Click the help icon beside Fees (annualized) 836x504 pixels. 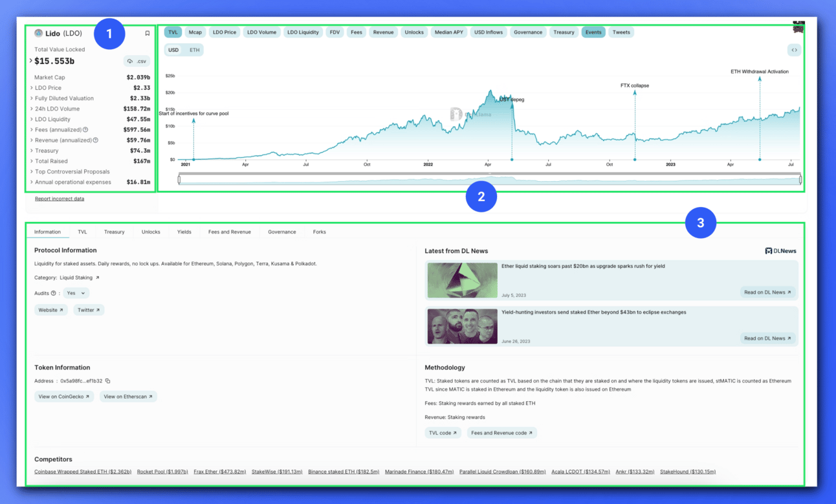point(85,130)
